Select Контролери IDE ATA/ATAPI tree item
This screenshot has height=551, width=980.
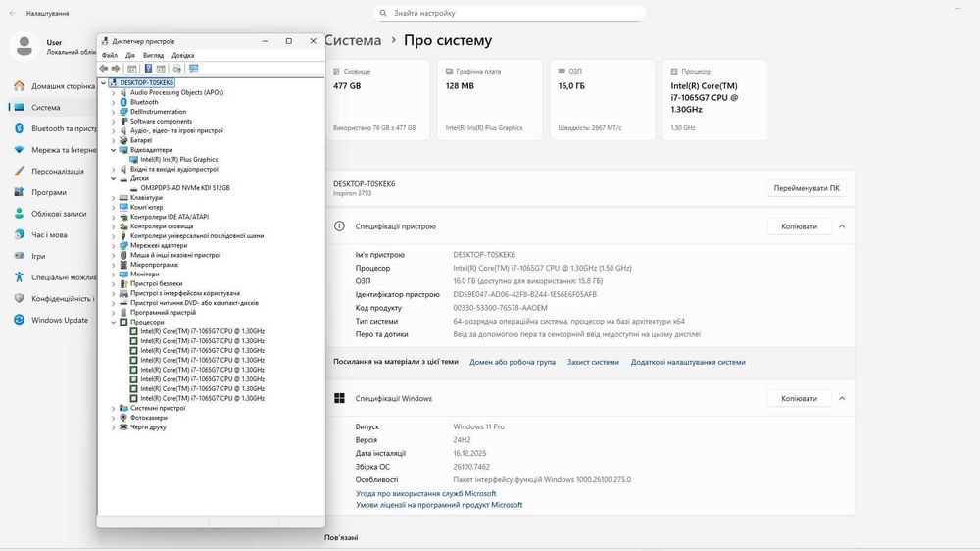(170, 217)
